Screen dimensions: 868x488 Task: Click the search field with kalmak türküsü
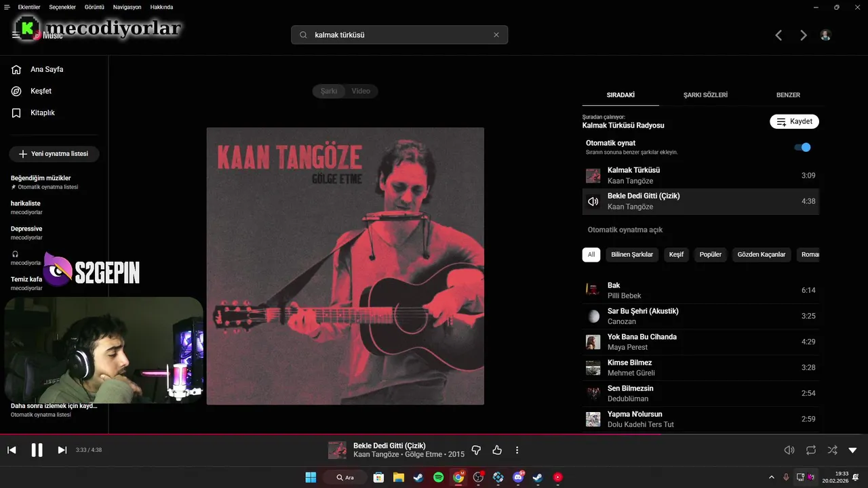[x=399, y=35]
